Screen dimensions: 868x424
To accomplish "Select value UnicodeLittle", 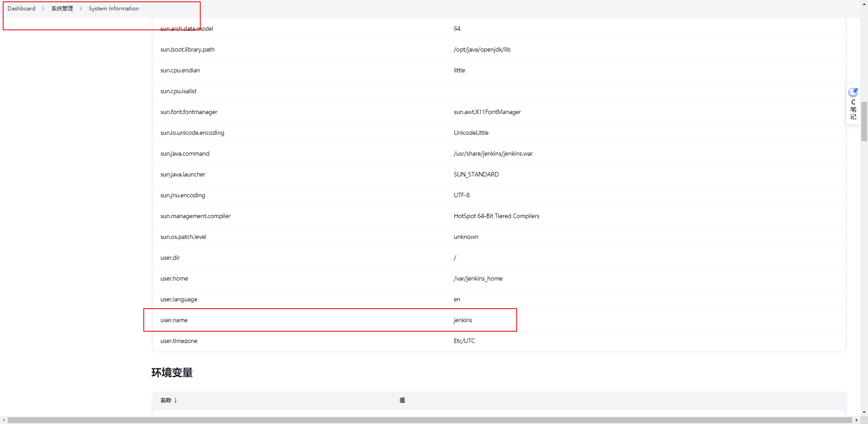I will [x=471, y=133].
